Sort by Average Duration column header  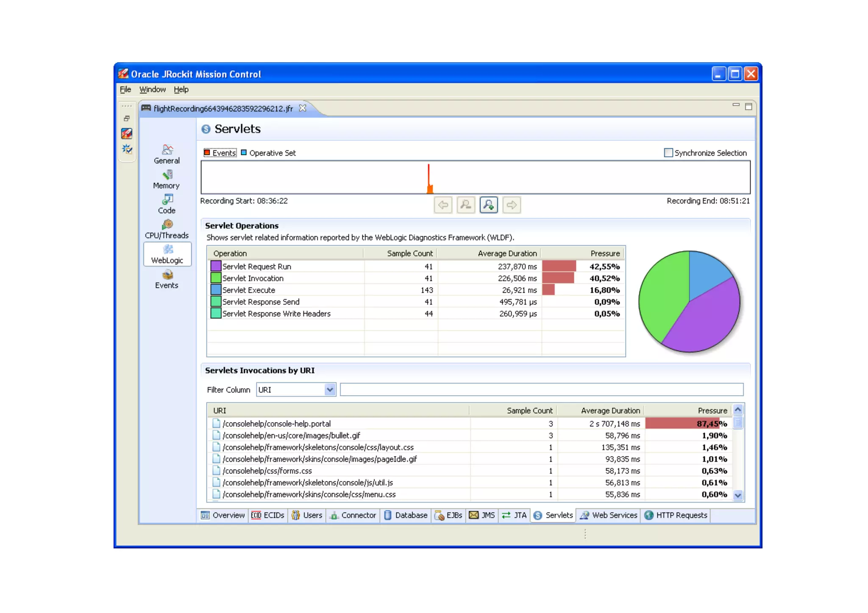(507, 253)
